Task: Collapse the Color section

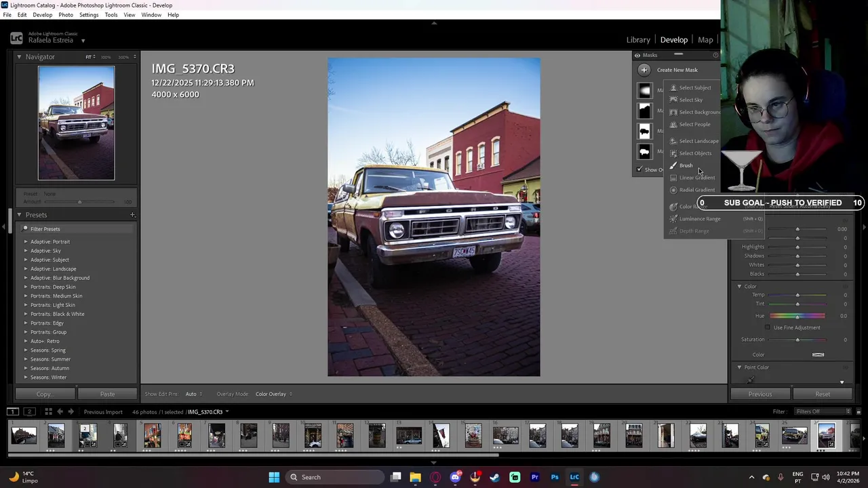Action: [740, 286]
